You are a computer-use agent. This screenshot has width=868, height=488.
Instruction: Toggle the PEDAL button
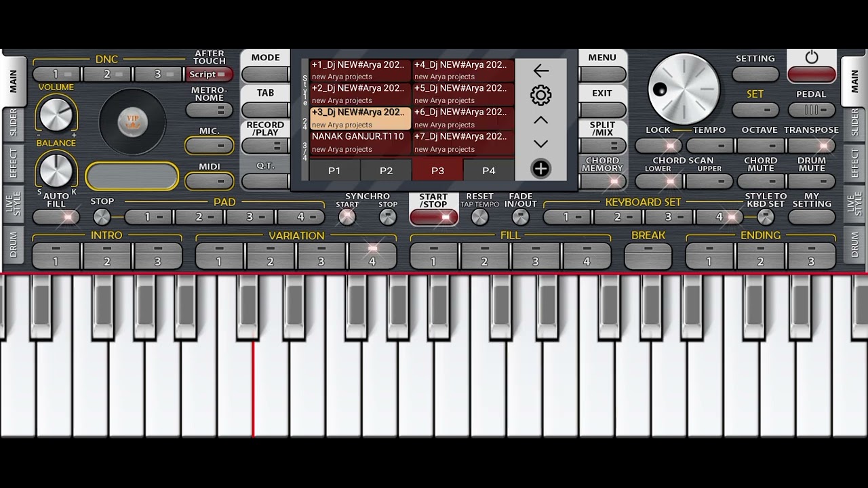coord(812,110)
